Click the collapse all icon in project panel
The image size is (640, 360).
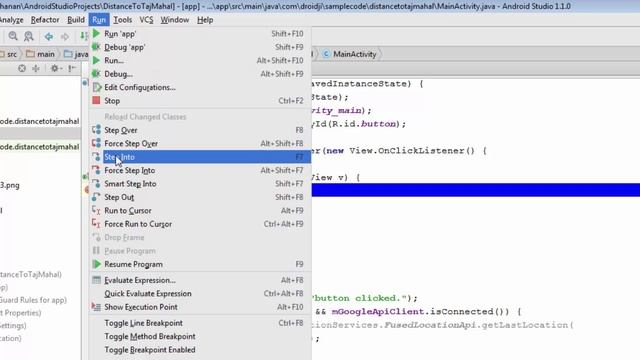[36, 69]
